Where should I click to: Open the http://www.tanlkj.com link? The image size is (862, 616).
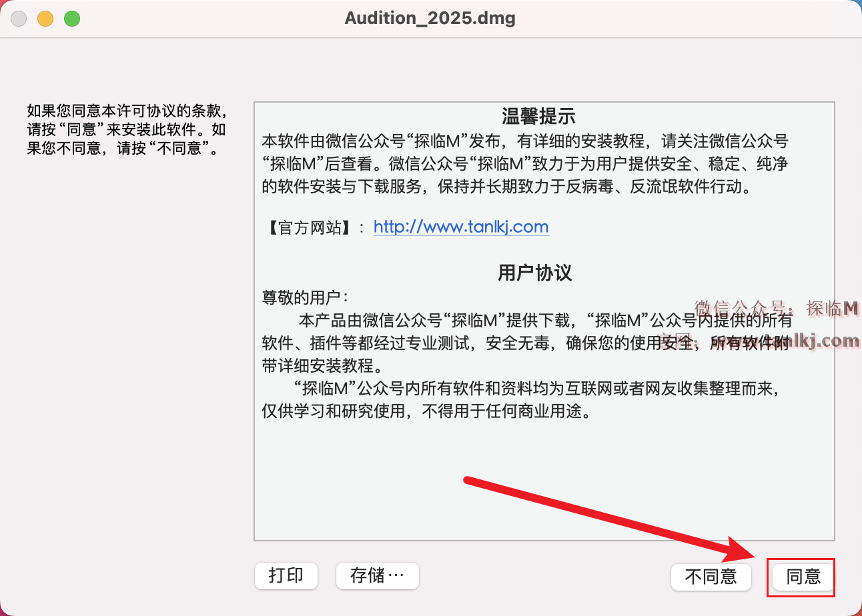461,227
